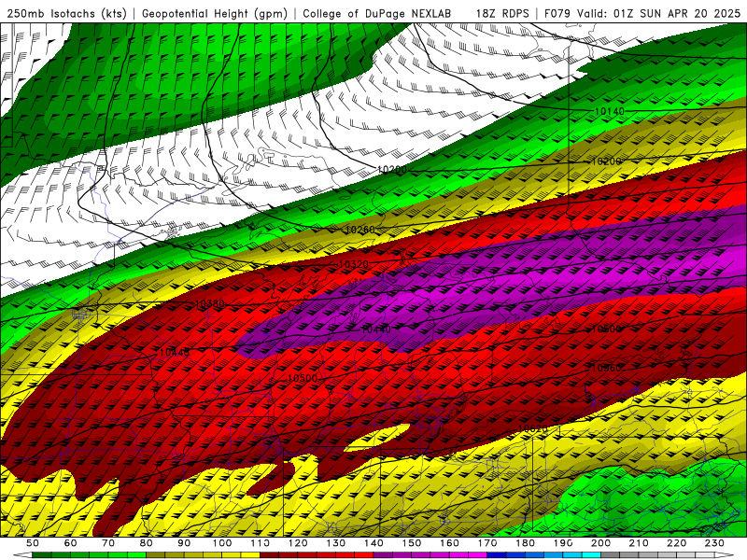Click the '60' value on the color scale

(x=70, y=543)
